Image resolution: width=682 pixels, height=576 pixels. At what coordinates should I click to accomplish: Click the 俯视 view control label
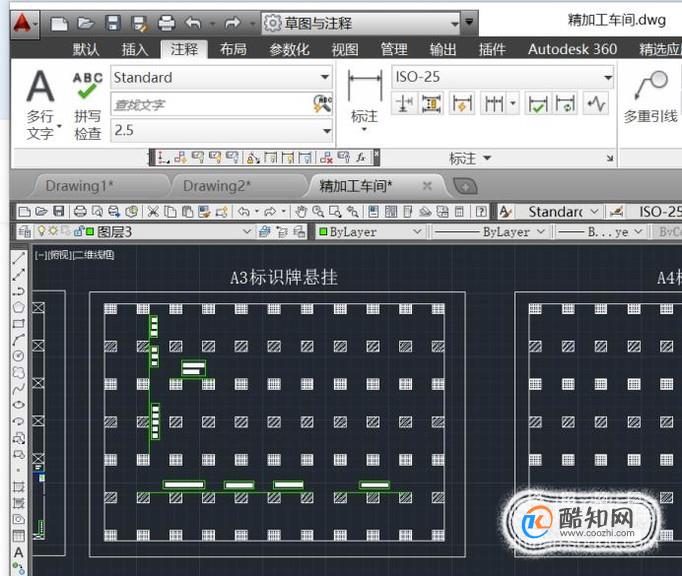pos(59,255)
